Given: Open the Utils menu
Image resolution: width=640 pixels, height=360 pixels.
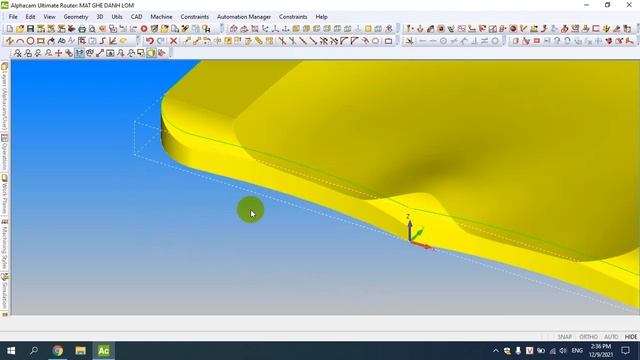Looking at the screenshot, I should pos(117,17).
